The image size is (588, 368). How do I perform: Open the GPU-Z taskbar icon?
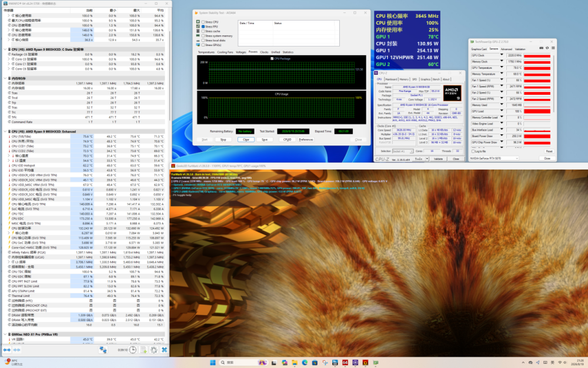coord(375,362)
